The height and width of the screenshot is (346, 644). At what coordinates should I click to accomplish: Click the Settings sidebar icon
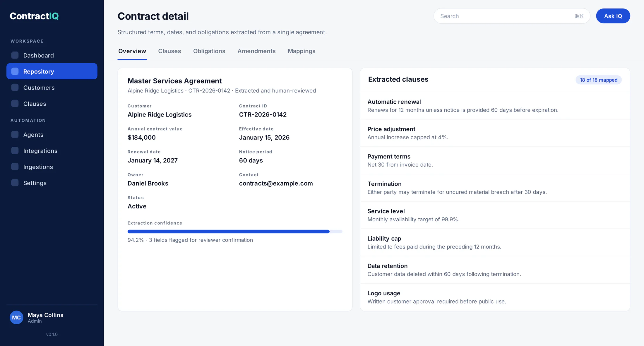click(x=15, y=183)
